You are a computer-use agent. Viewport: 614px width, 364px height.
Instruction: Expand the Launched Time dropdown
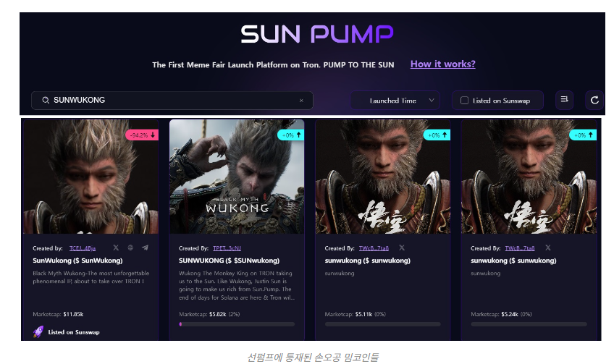point(395,101)
